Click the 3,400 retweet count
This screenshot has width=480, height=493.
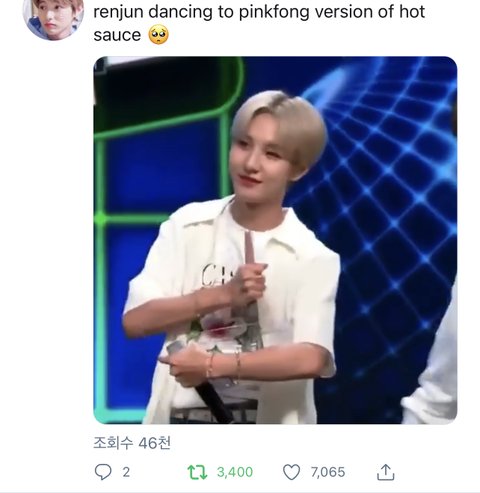[x=235, y=472]
